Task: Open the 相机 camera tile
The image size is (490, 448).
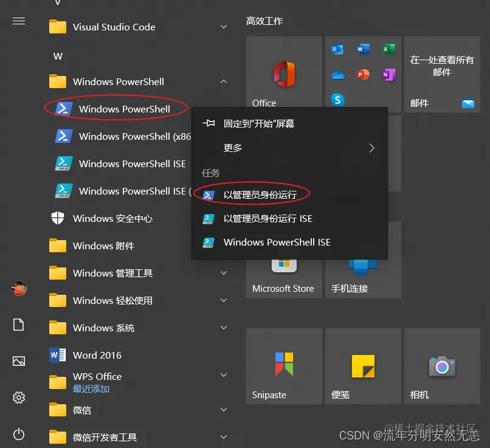Action: click(442, 366)
